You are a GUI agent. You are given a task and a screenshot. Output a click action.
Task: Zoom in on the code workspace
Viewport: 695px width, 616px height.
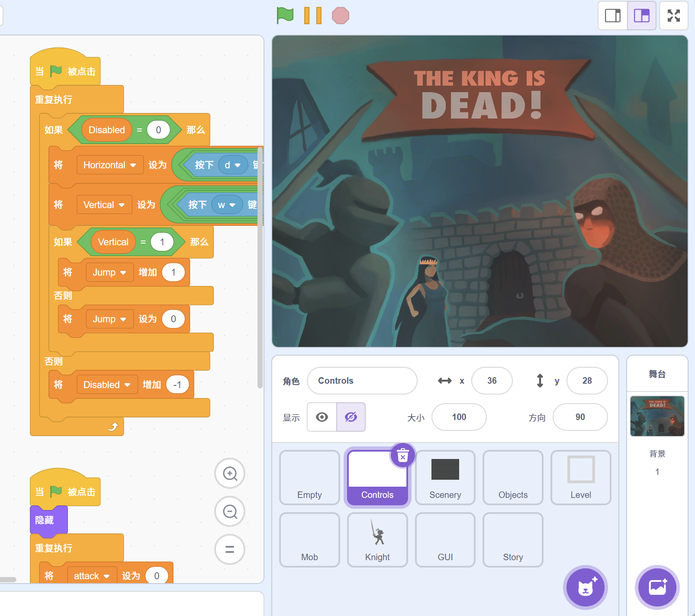[230, 474]
